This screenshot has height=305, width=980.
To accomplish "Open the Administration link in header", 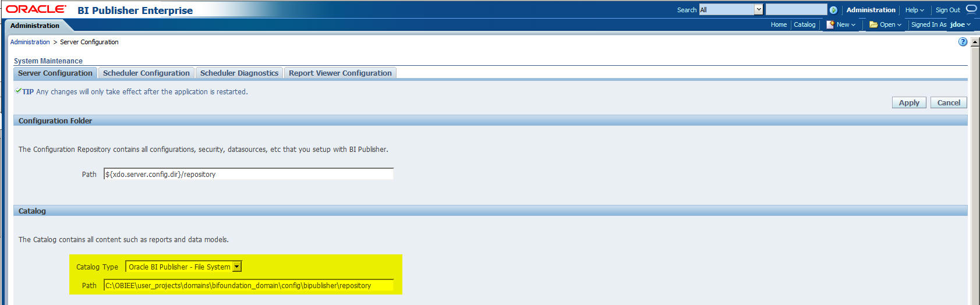I will pyautogui.click(x=871, y=10).
